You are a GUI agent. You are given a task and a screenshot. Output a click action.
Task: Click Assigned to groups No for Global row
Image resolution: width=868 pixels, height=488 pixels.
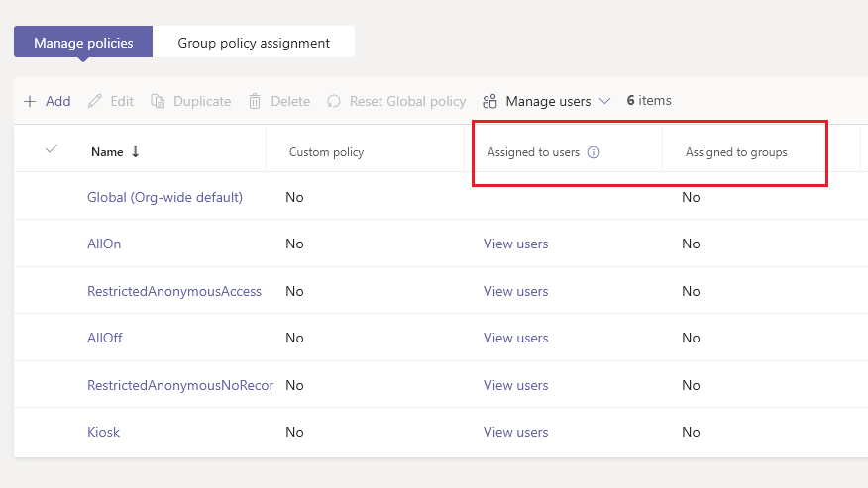click(x=691, y=197)
